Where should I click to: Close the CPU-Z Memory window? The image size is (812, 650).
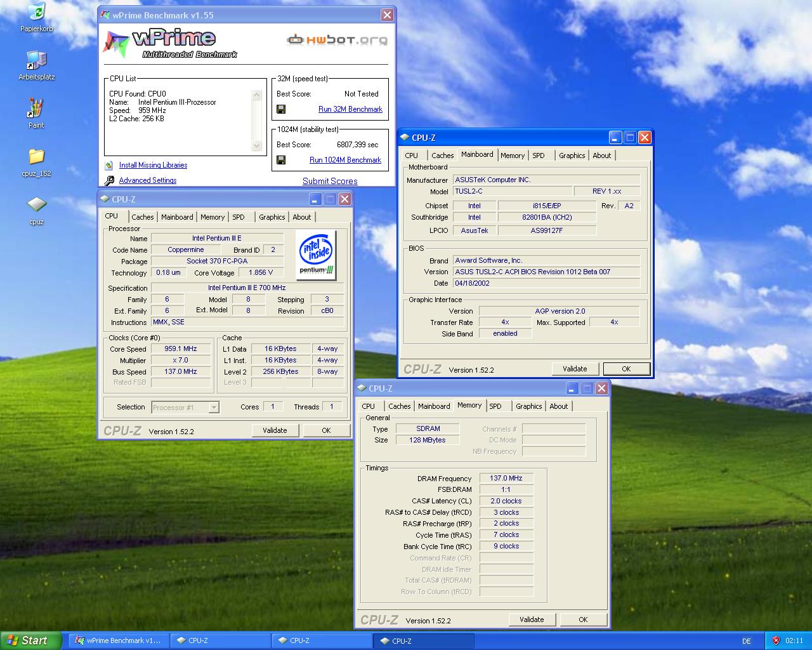pos(601,388)
